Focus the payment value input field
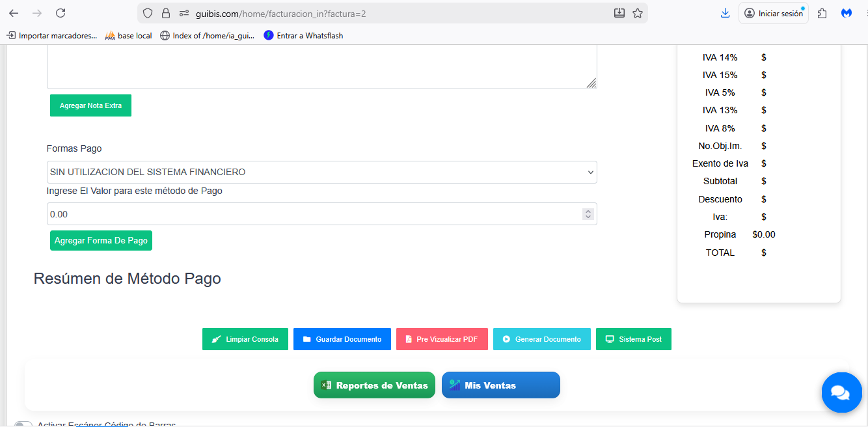This screenshot has width=868, height=427. click(x=312, y=214)
